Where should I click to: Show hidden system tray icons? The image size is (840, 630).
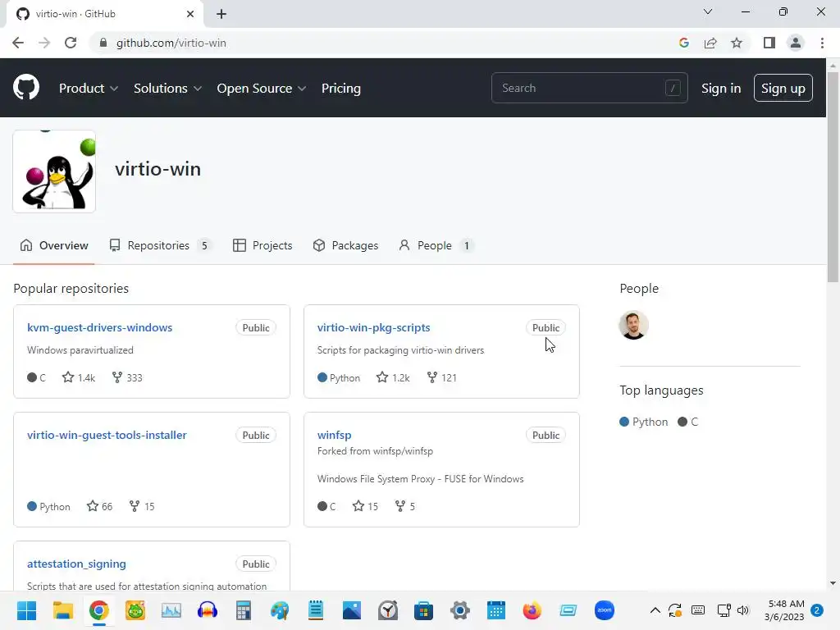(x=655, y=610)
